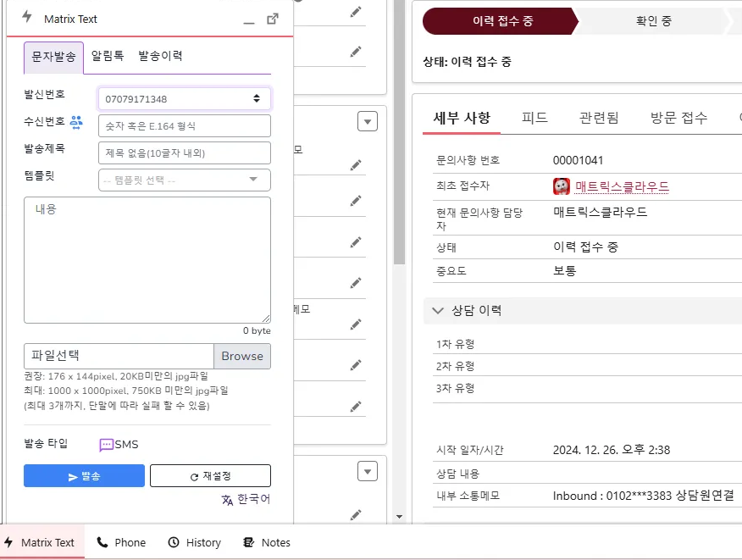Switch to the 발송이력 tab

[160, 56]
